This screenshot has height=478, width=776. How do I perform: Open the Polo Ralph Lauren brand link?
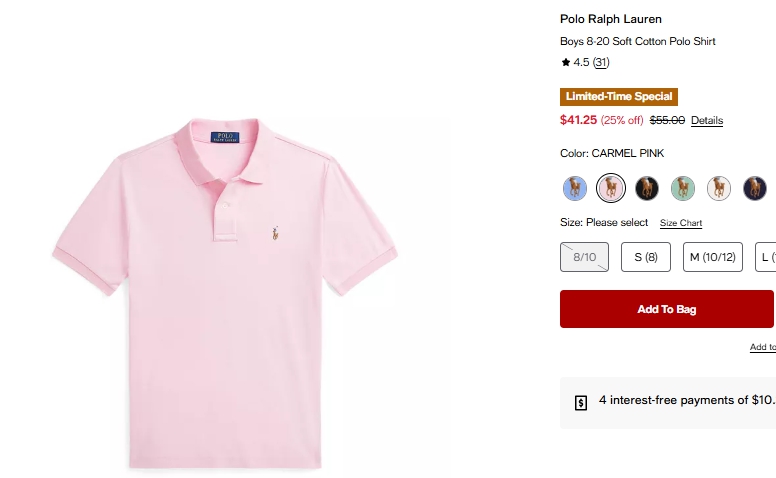tap(611, 19)
